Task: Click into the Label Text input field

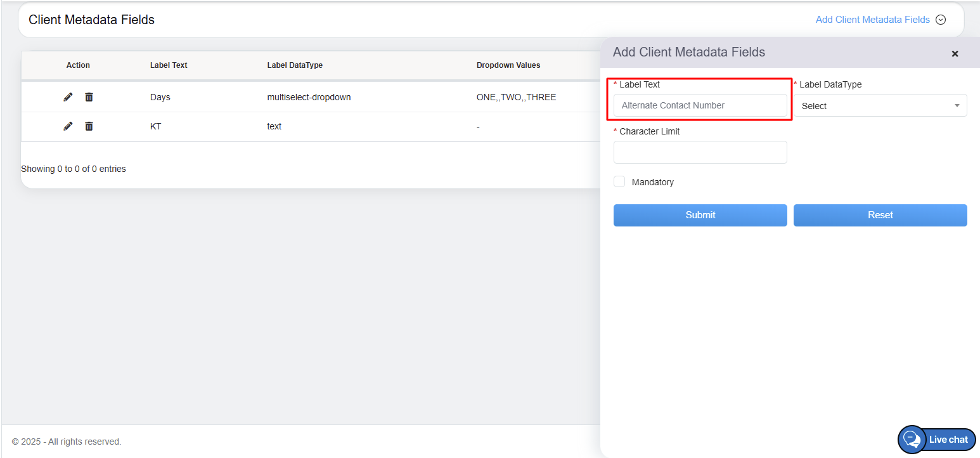Action: (x=700, y=105)
